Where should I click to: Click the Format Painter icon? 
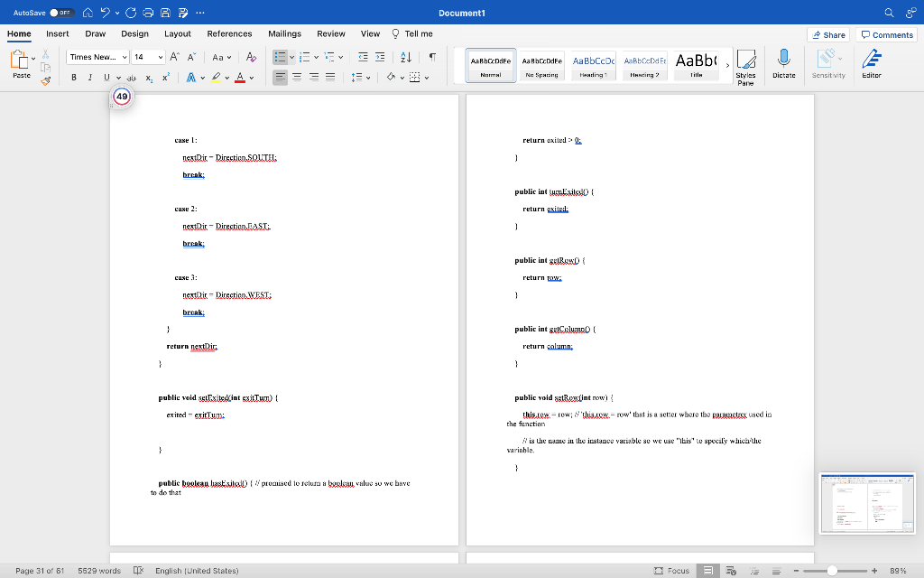[45, 80]
